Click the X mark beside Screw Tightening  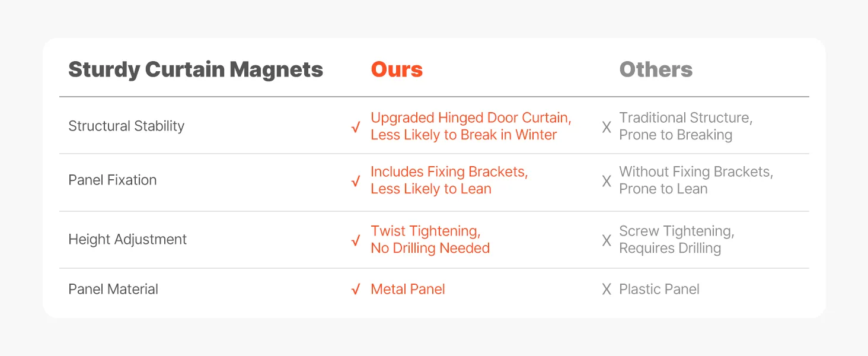(607, 240)
